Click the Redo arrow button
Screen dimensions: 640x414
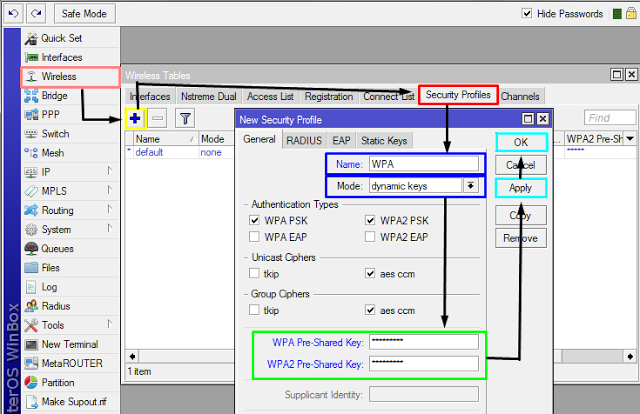[x=36, y=13]
